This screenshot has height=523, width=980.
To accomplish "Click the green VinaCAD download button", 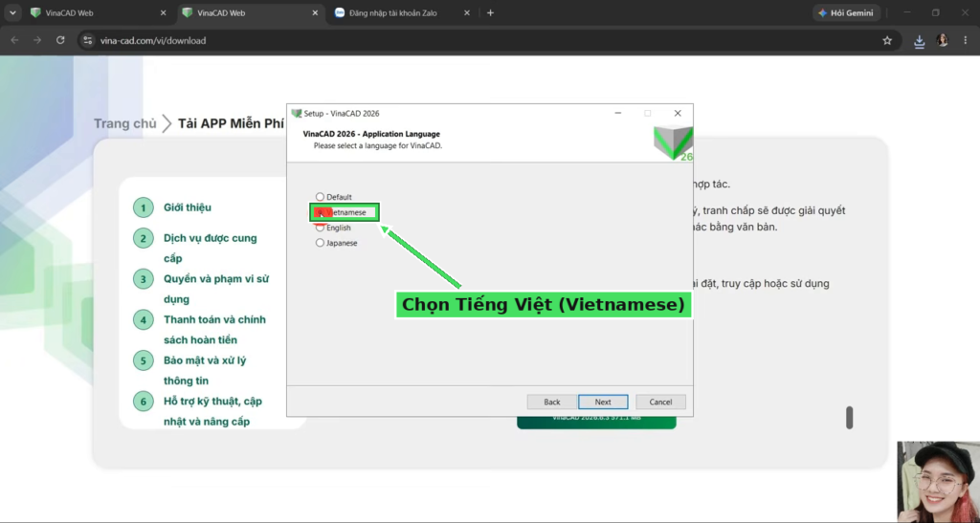I will pos(596,422).
